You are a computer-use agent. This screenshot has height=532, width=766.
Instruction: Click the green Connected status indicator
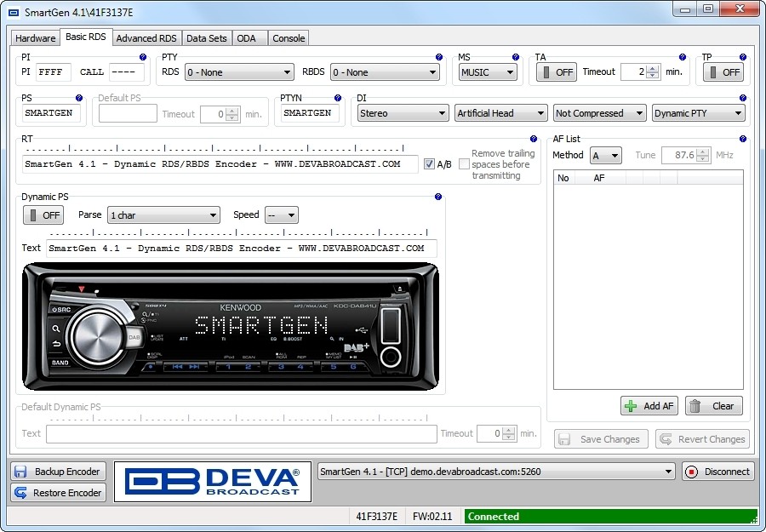pos(610,517)
